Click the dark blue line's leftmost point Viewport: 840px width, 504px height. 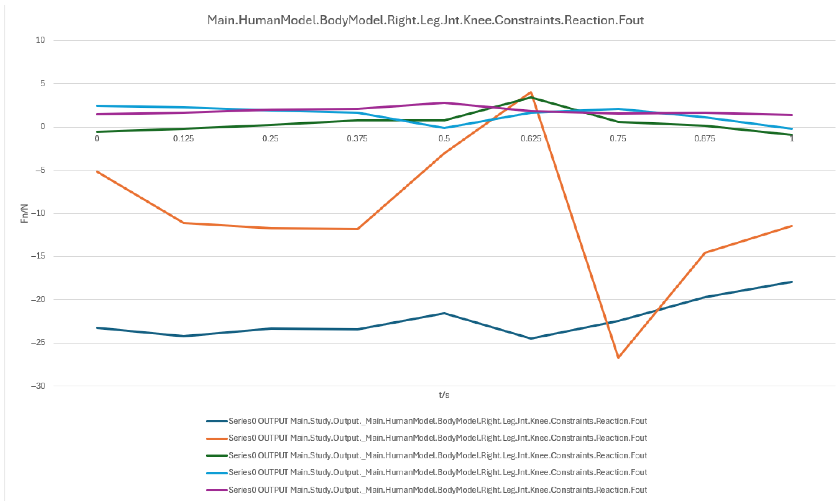point(97,328)
